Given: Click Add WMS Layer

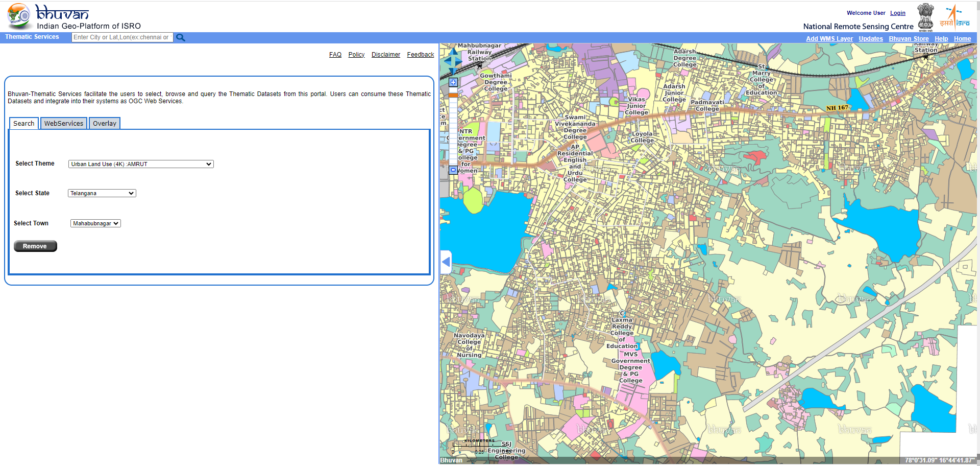Looking at the screenshot, I should click(829, 39).
